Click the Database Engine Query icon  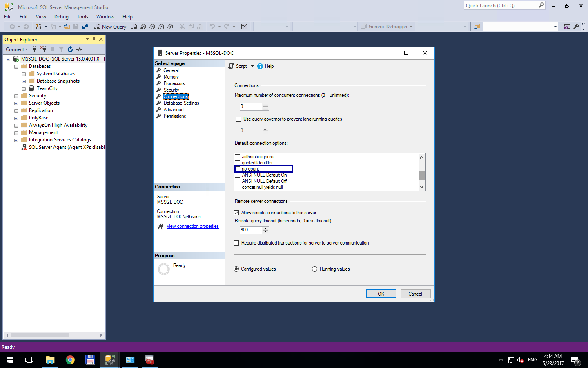(134, 27)
